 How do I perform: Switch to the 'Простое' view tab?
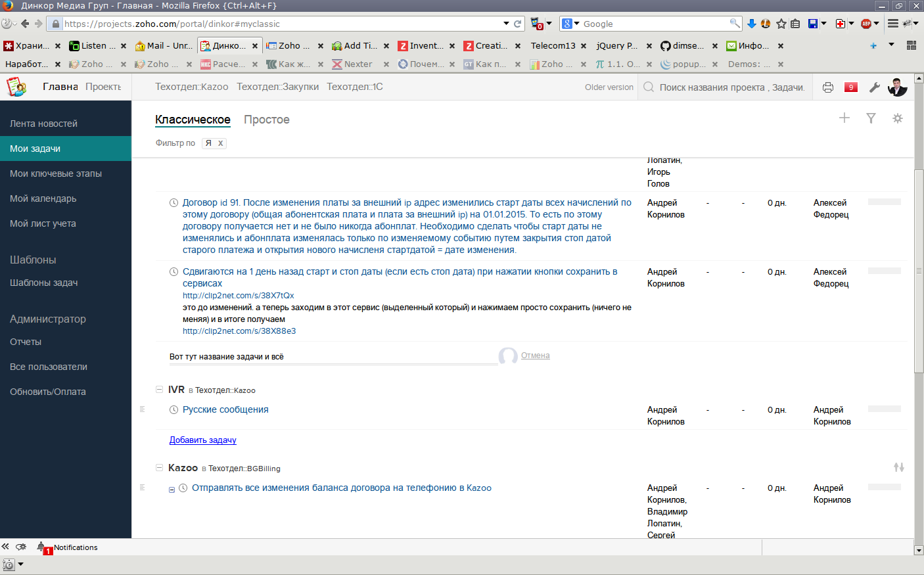(267, 120)
